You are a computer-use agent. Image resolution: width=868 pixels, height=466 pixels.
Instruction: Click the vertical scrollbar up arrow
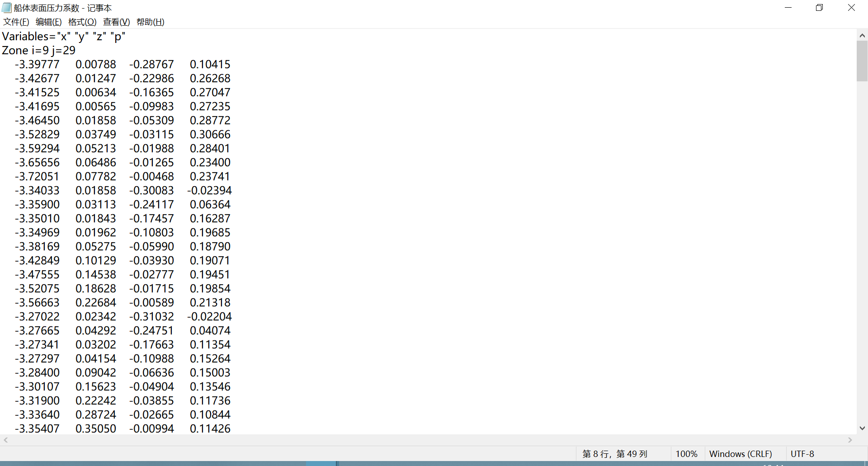pos(862,35)
